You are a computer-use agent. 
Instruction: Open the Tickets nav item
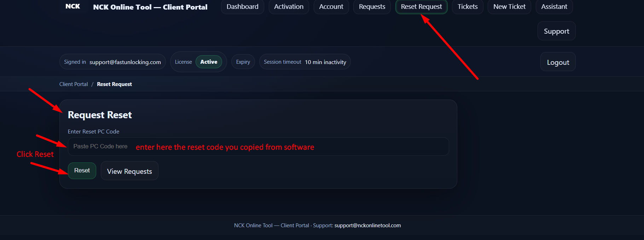(x=468, y=7)
